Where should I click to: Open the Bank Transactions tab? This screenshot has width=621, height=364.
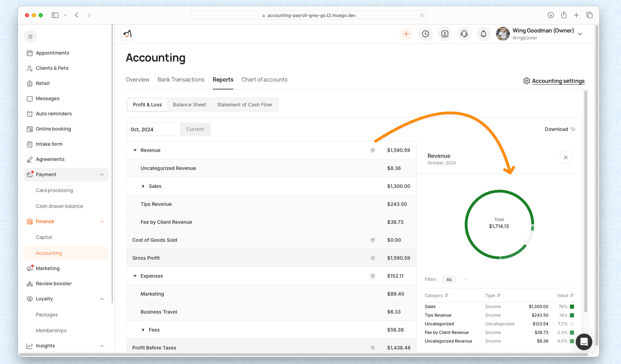pos(181,80)
